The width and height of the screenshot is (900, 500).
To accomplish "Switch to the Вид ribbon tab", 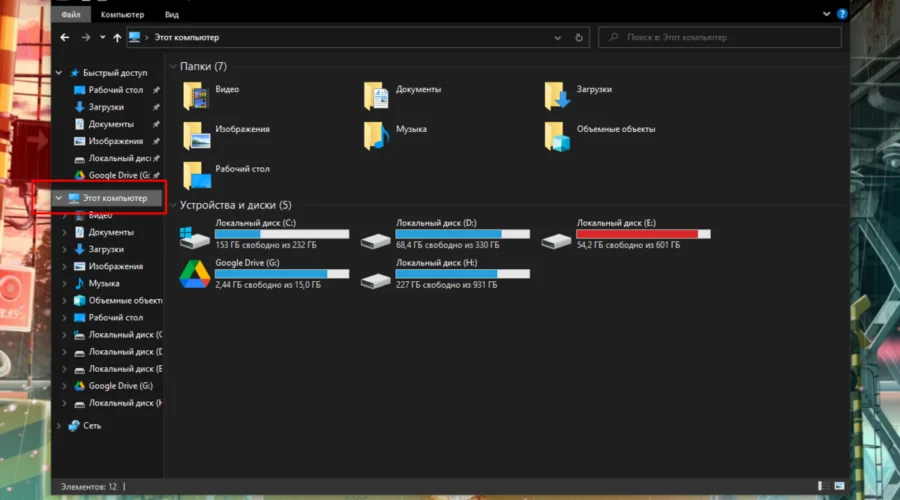I will pos(172,15).
